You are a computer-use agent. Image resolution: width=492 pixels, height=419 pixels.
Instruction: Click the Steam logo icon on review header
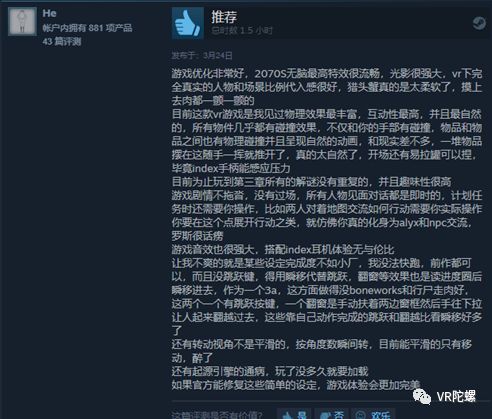(479, 23)
